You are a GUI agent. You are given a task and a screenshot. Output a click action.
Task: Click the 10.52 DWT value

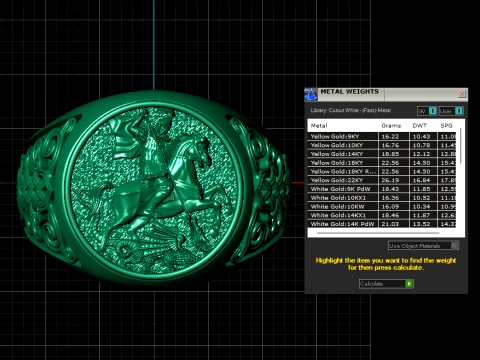click(421, 198)
